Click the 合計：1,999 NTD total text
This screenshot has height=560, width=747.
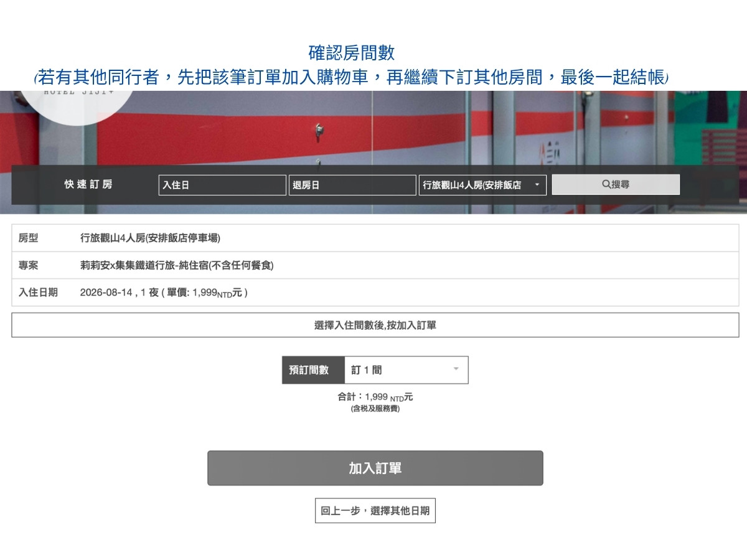point(375,397)
